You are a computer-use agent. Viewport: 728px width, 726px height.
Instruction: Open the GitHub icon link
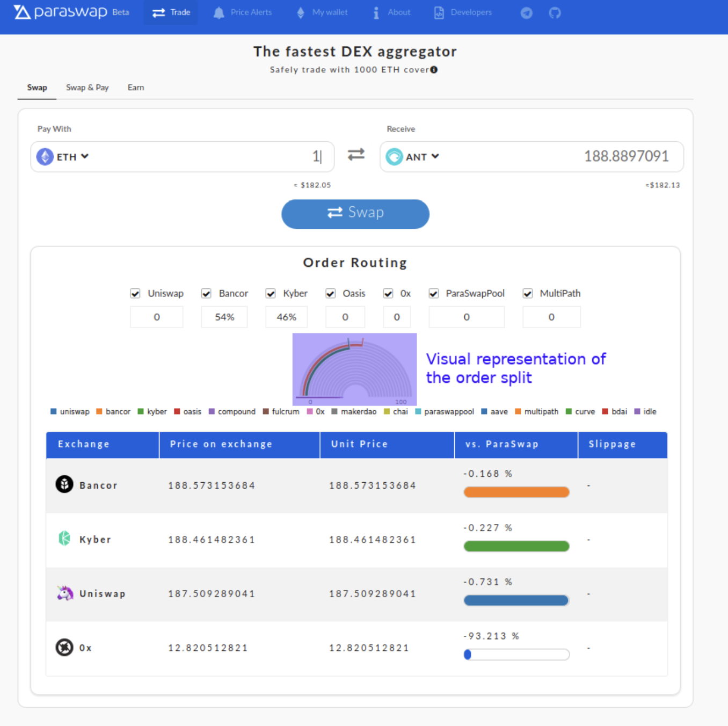click(x=555, y=13)
